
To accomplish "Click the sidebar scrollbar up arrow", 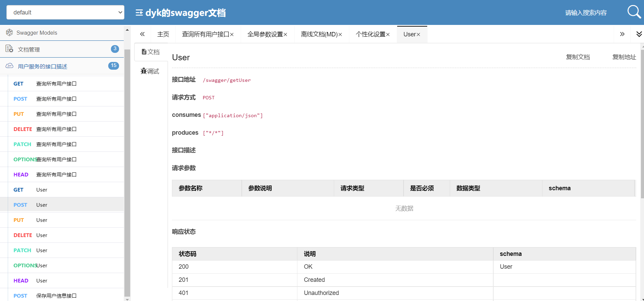I will pyautogui.click(x=127, y=30).
